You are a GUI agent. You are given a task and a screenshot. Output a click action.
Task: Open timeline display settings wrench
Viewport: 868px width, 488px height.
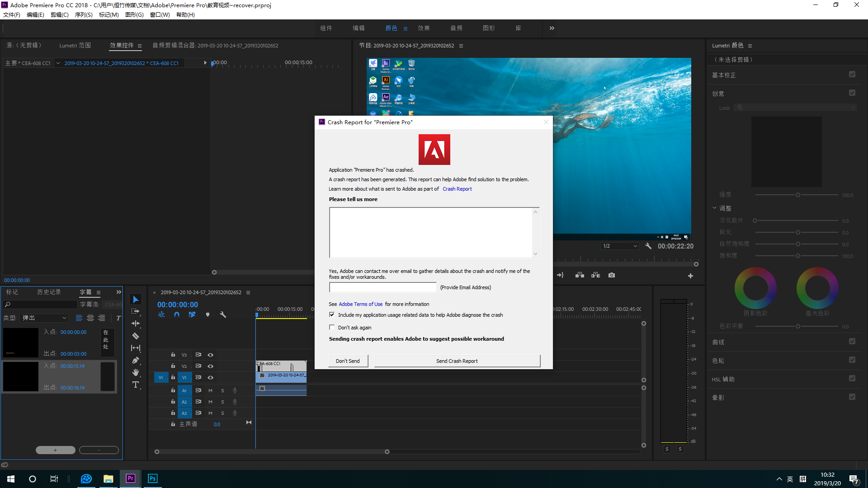pyautogui.click(x=223, y=314)
